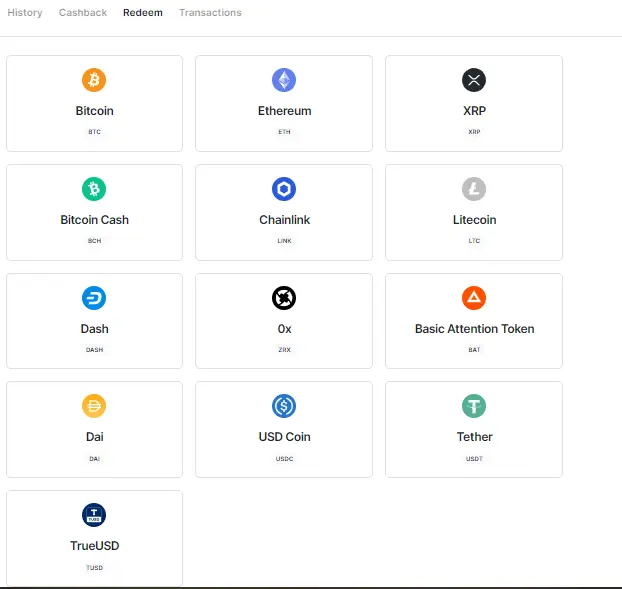Click the orange Bitcoin logo icon

click(94, 80)
